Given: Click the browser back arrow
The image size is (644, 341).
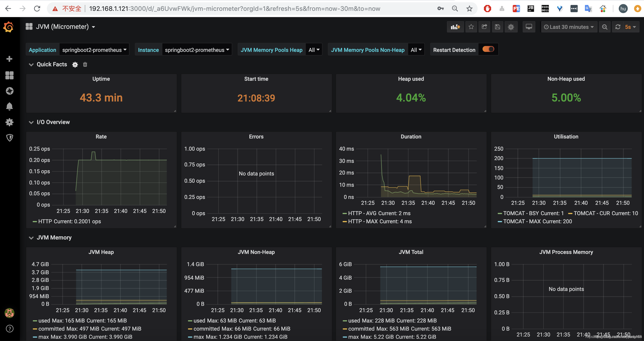Looking at the screenshot, I should [x=8, y=9].
